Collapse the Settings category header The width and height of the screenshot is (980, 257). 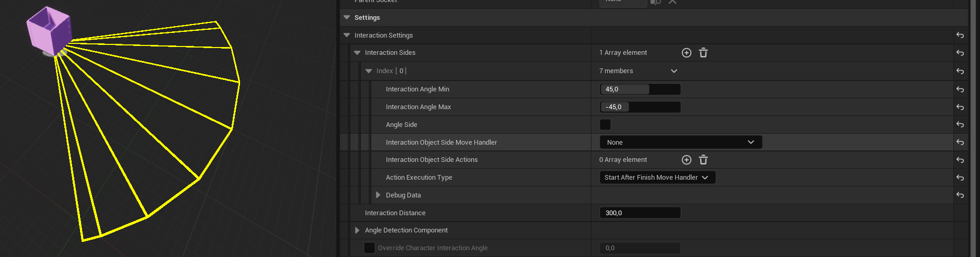[347, 17]
